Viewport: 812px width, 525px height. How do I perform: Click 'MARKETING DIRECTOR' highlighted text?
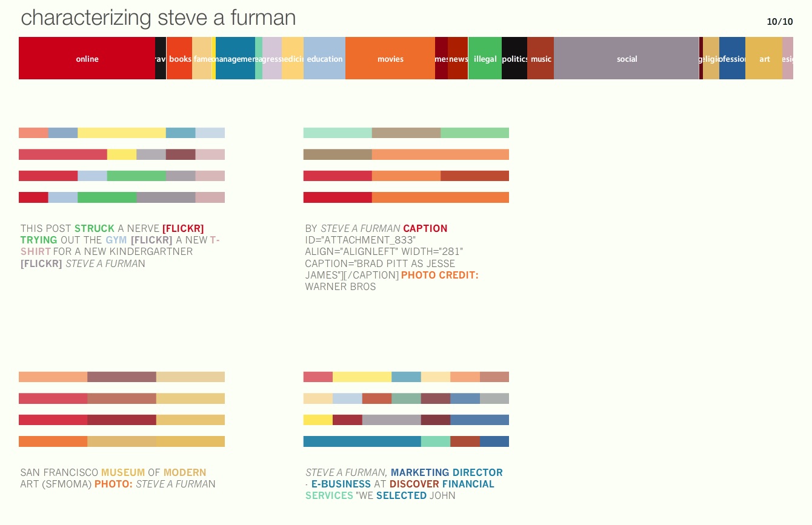tap(447, 473)
